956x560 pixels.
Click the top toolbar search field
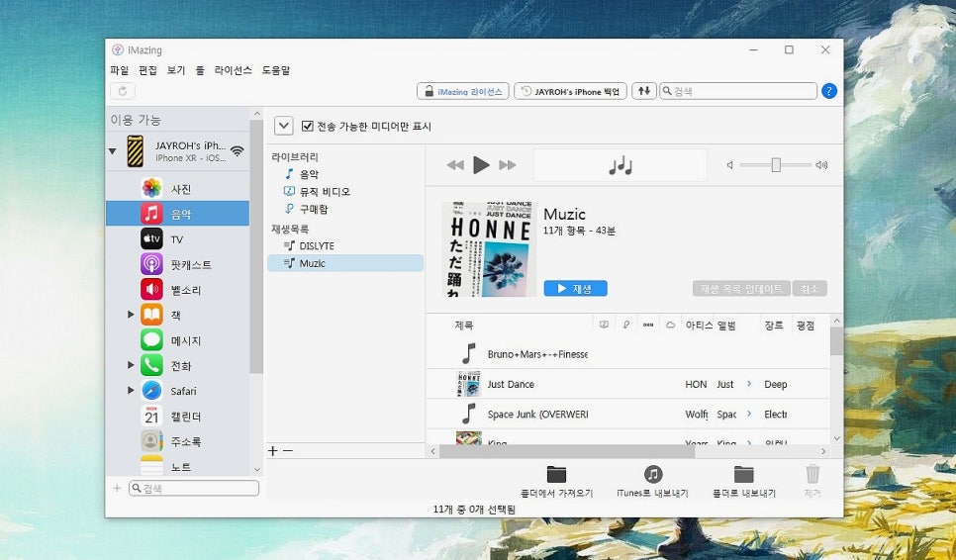coord(737,91)
